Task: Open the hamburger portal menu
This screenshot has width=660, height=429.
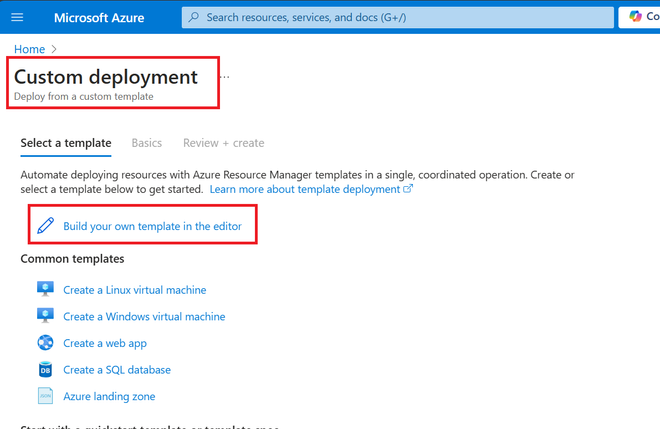Action: (17, 17)
